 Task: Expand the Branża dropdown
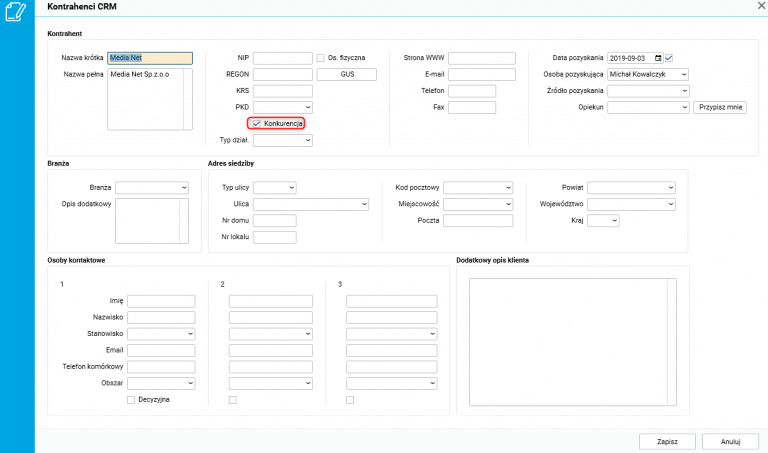click(184, 188)
